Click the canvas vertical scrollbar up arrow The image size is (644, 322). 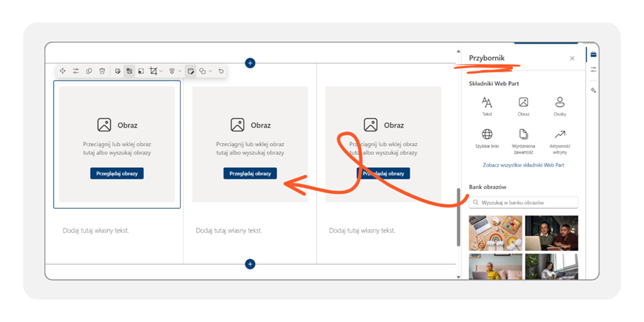459,51
